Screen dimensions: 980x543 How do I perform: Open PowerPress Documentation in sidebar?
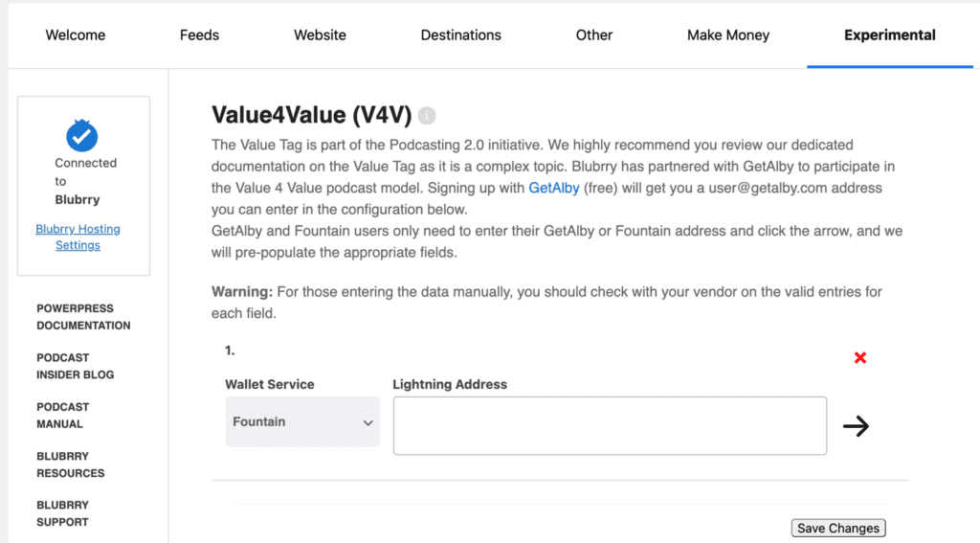click(x=83, y=317)
